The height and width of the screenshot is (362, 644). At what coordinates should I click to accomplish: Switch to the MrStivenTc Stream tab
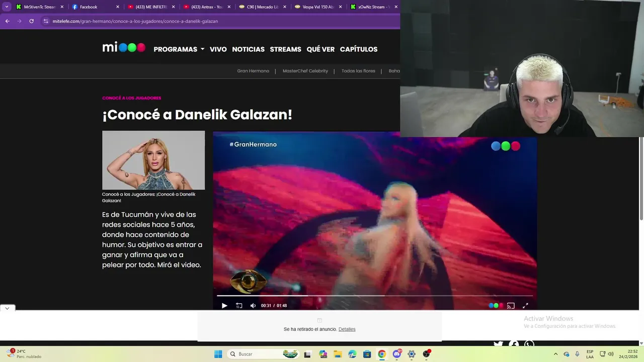[x=40, y=7]
